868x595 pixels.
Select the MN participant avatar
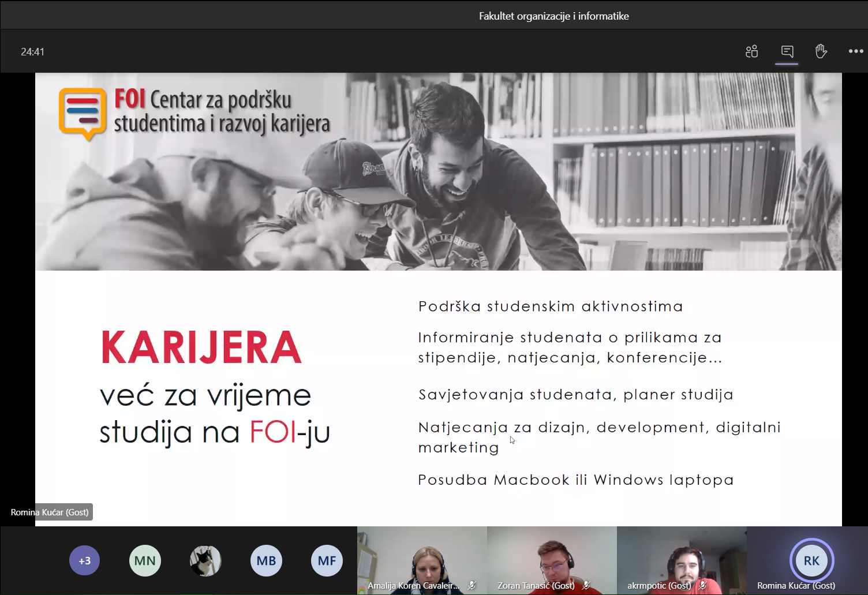(145, 560)
